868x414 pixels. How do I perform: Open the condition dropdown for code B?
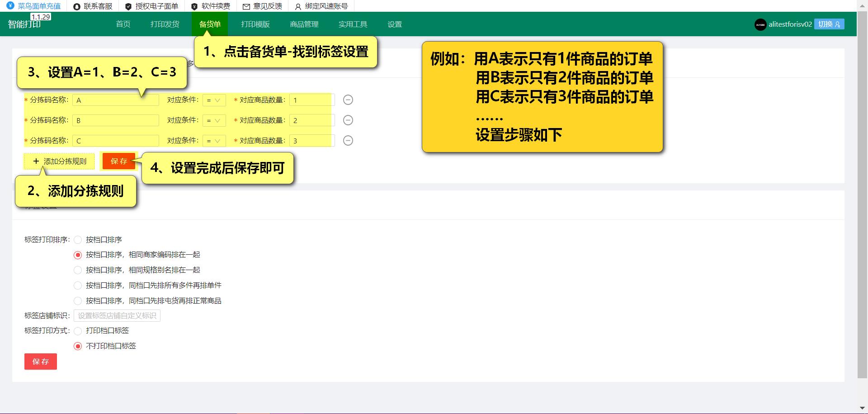pyautogui.click(x=214, y=120)
